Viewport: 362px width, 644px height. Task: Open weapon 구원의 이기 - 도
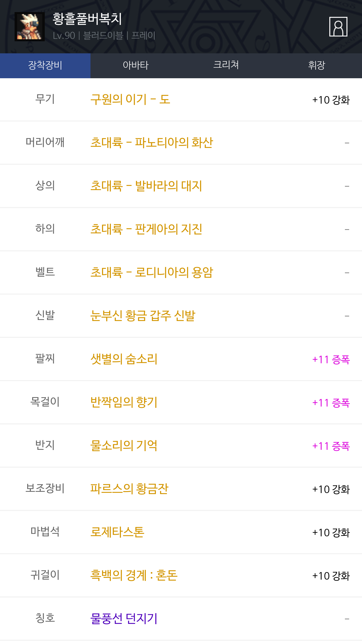[130, 99]
